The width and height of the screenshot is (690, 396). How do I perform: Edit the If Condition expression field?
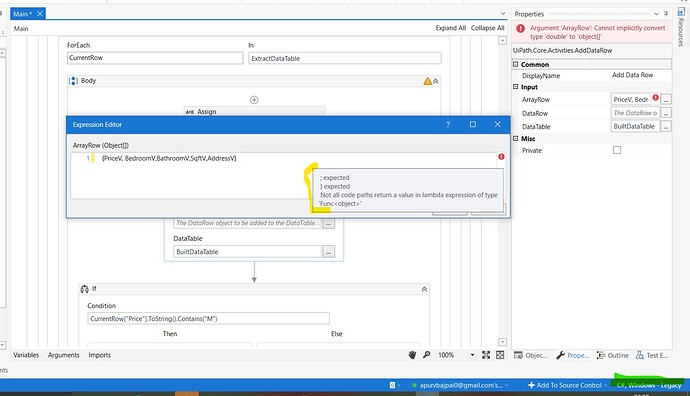pyautogui.click(x=208, y=318)
